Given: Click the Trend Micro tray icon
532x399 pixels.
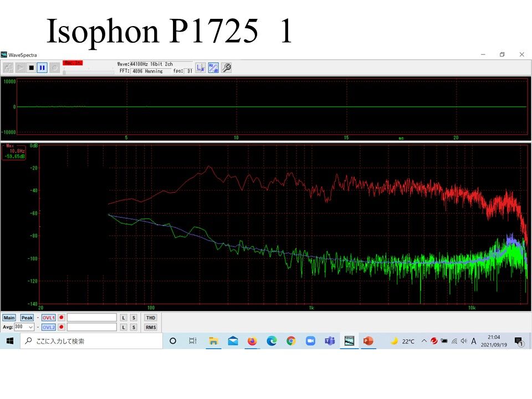Looking at the screenshot, I should (434, 341).
